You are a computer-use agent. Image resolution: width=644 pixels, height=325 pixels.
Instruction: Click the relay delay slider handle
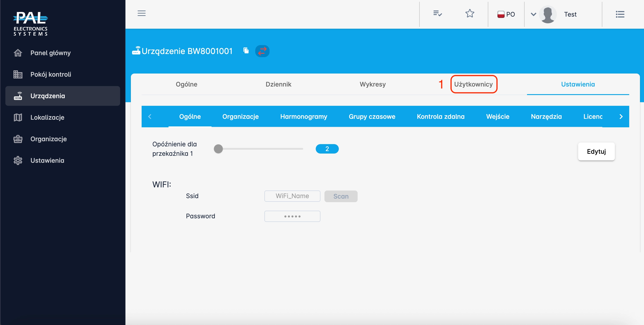[x=218, y=149]
